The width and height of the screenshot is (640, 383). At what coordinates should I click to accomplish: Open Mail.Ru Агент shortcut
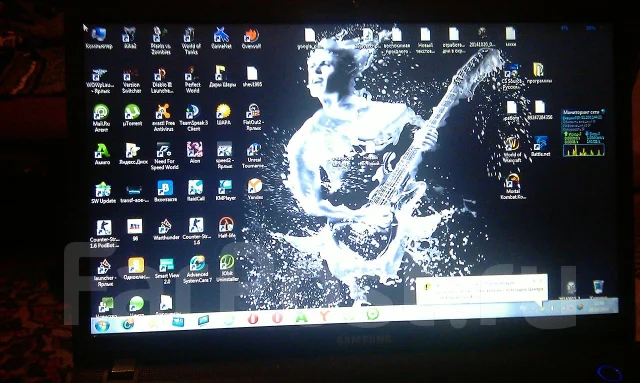pyautogui.click(x=101, y=118)
